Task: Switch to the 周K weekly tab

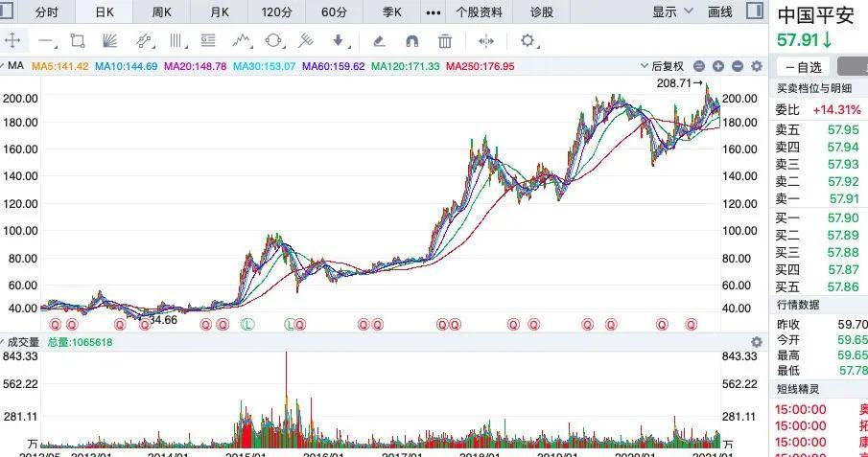Action: pyautogui.click(x=162, y=12)
